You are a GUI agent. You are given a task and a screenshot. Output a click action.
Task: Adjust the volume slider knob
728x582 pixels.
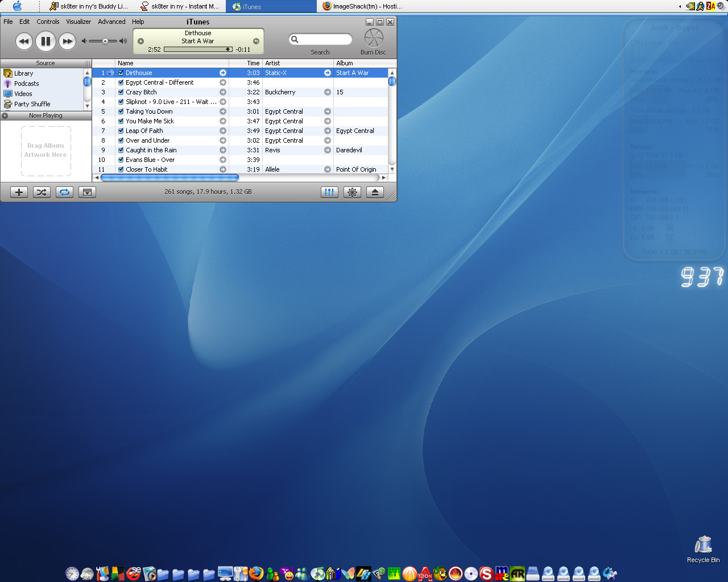pos(105,41)
